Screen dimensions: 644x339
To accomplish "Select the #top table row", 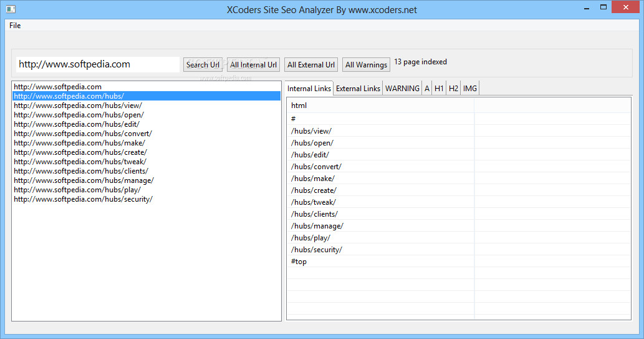I will coord(458,262).
